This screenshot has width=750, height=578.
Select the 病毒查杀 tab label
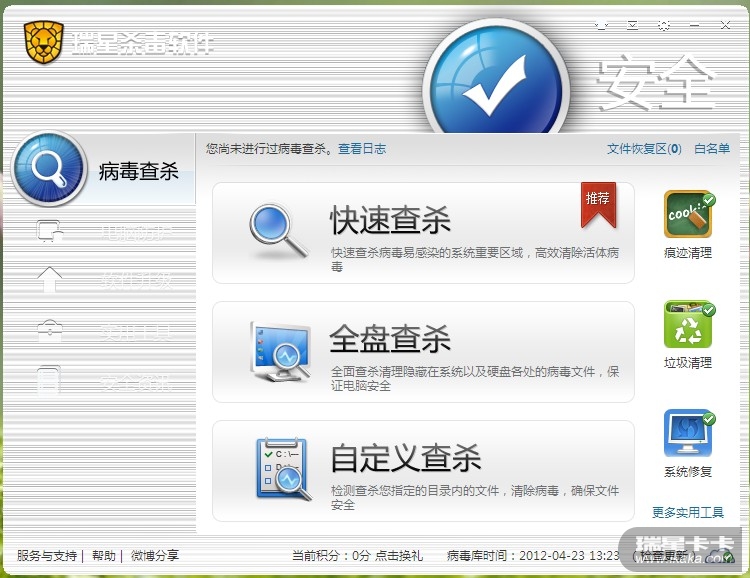pyautogui.click(x=139, y=171)
